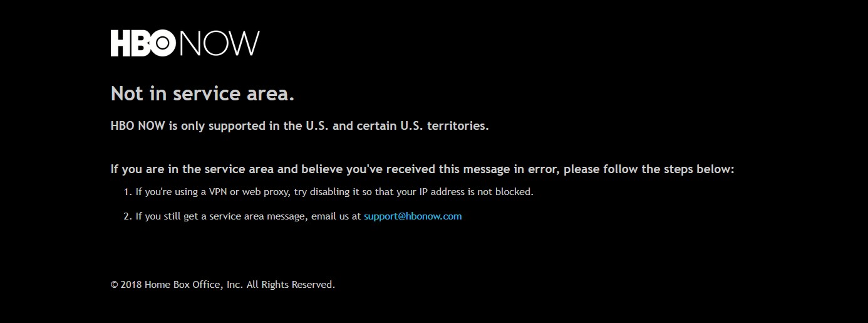Click list number '2.' marker

[128, 216]
